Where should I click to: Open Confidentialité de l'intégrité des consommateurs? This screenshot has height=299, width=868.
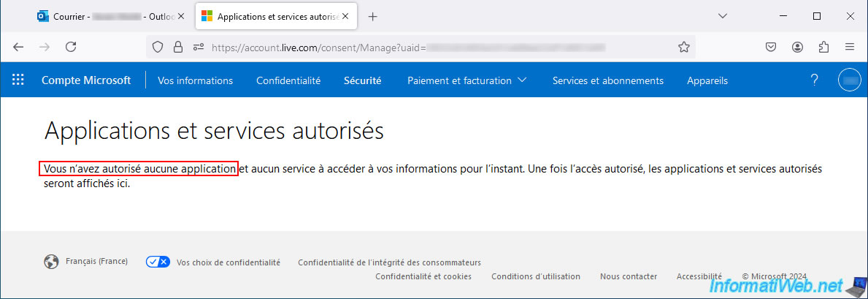pos(389,262)
